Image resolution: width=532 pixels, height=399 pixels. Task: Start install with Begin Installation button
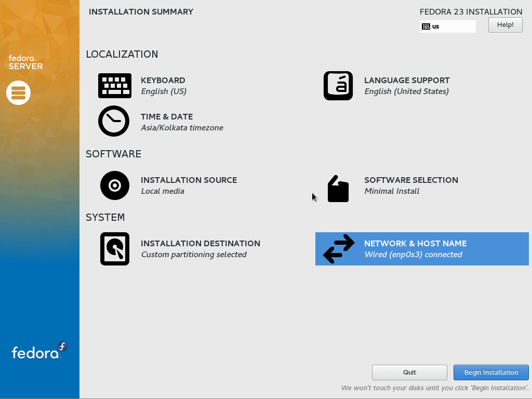[491, 373]
